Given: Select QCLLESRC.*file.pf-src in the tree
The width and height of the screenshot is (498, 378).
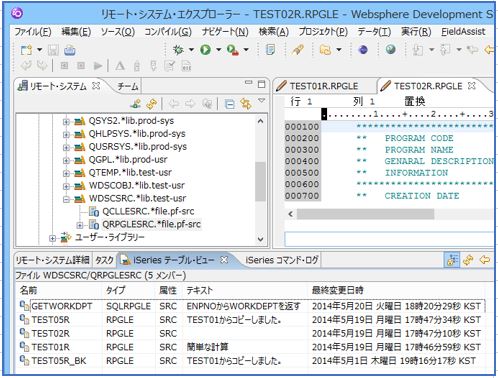Looking at the screenshot, I should point(148,211).
